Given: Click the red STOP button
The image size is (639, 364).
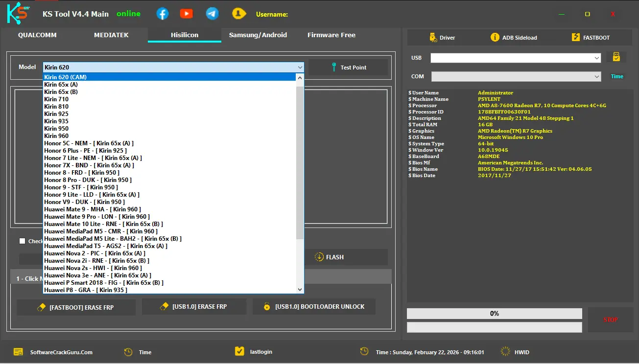Looking at the screenshot, I should (611, 320).
